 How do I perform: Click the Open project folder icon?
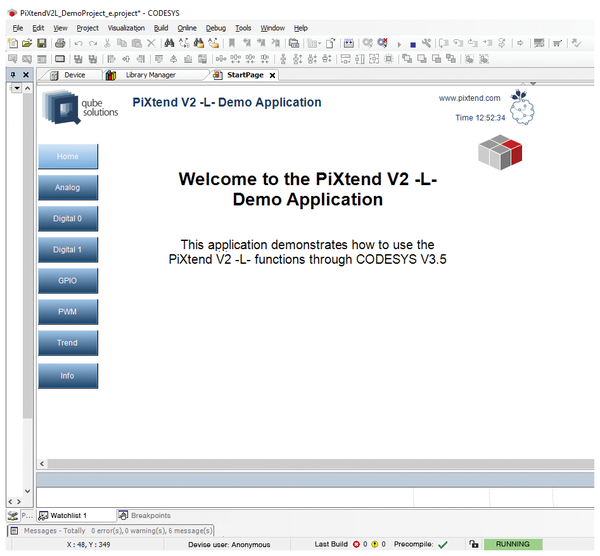[27, 44]
